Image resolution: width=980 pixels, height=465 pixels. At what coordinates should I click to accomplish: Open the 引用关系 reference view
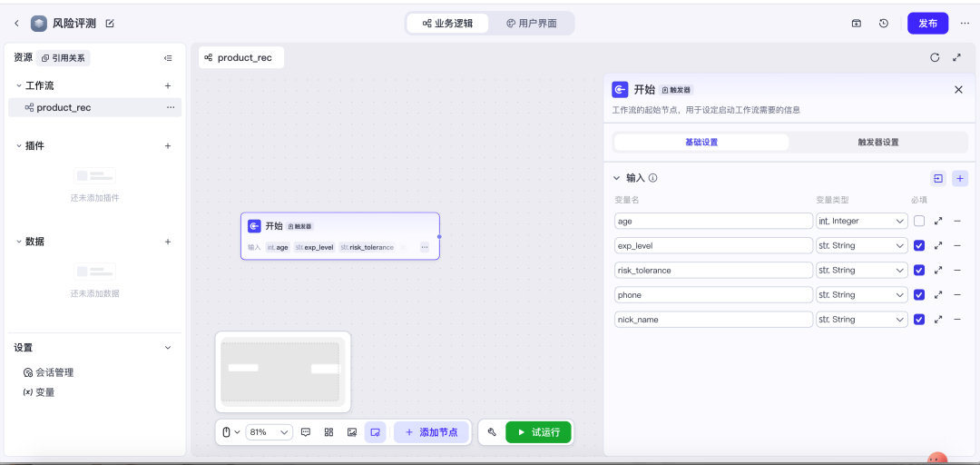(64, 58)
